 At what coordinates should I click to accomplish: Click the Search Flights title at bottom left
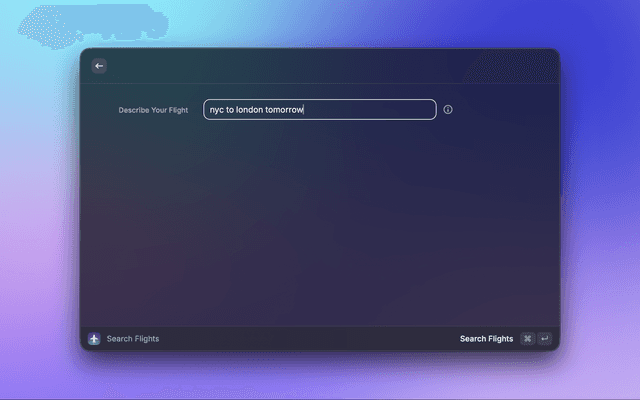tap(132, 339)
